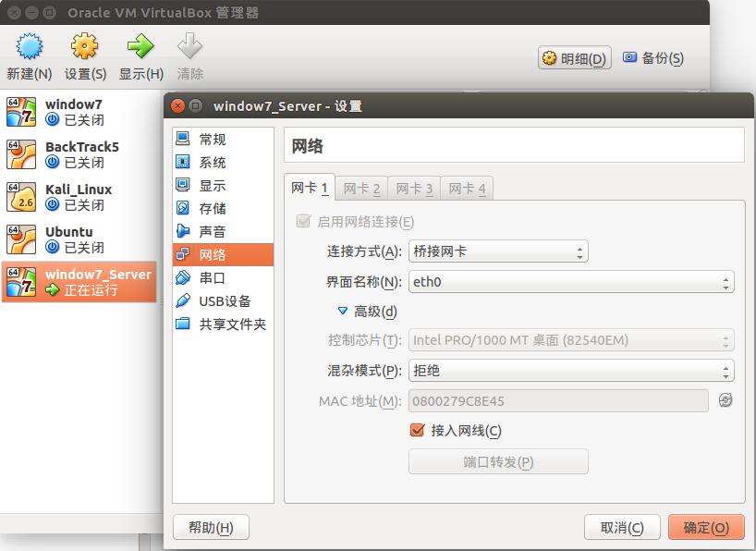Switch to 网卡 1 tab

310,188
